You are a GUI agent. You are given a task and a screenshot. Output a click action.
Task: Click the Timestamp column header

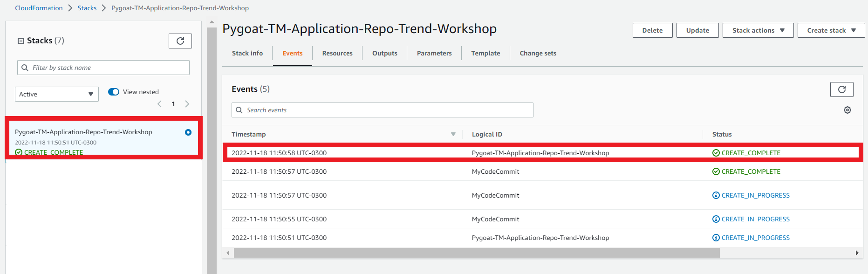coord(249,134)
